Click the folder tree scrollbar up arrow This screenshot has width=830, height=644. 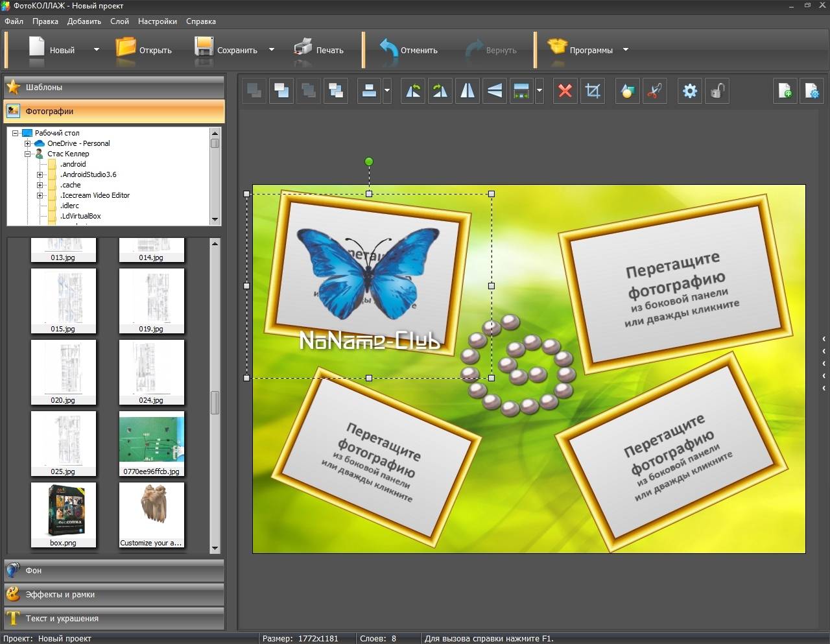(215, 132)
